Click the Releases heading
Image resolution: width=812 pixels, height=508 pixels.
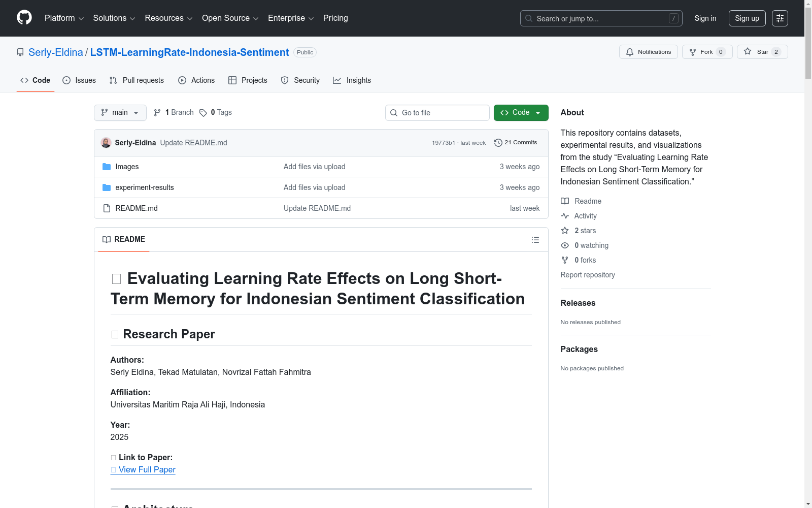point(578,303)
